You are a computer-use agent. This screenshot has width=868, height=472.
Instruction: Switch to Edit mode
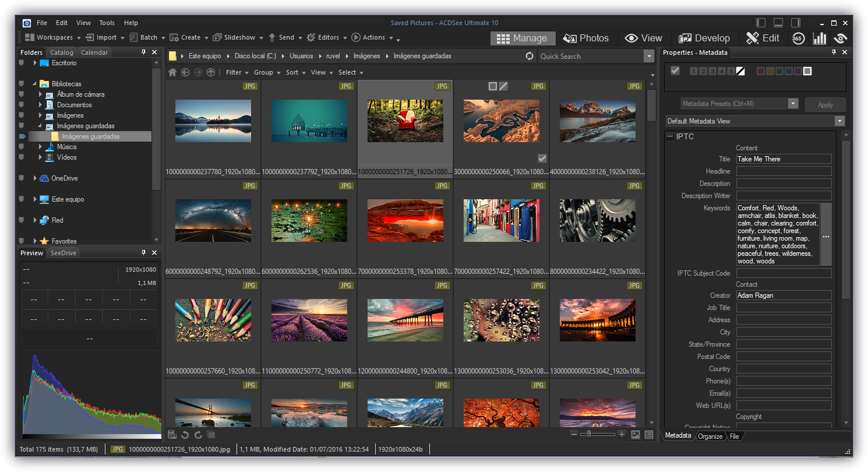pyautogui.click(x=763, y=38)
